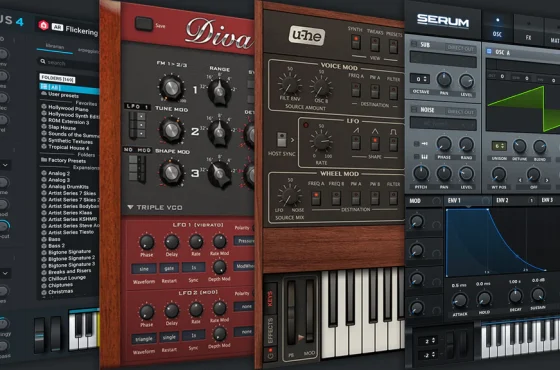Click the u-he logo badge
The height and width of the screenshot is (370, 560).
[x=306, y=35]
